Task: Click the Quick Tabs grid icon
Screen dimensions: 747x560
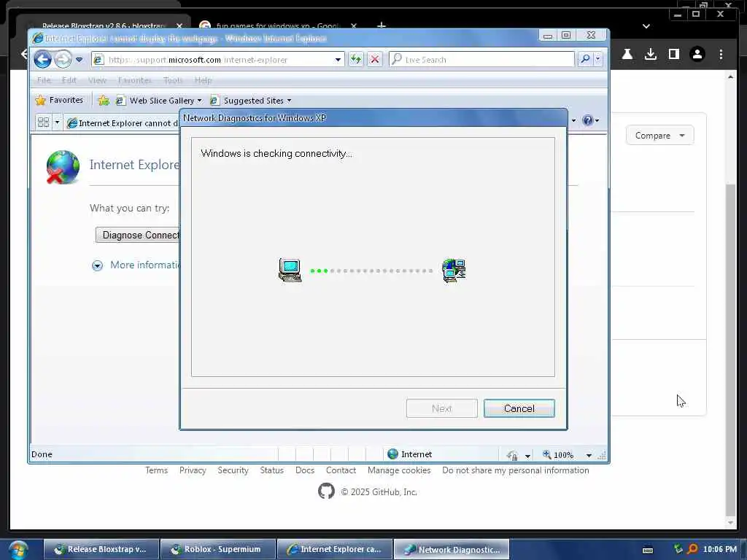Action: [43, 122]
